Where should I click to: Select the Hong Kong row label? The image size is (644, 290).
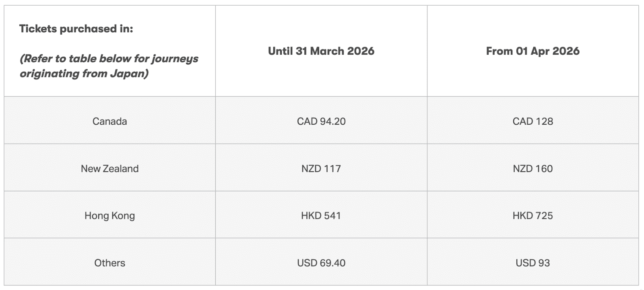pyautogui.click(x=109, y=216)
